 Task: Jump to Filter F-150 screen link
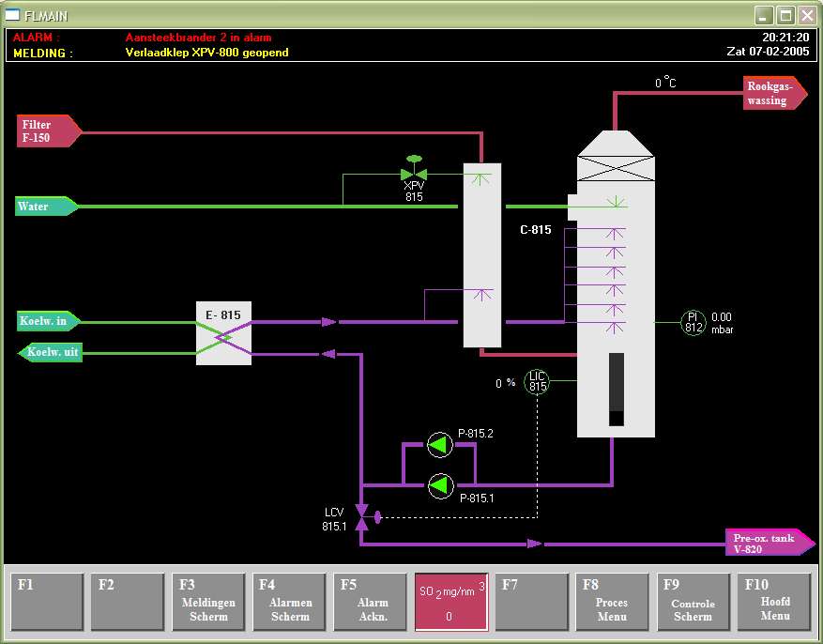pyautogui.click(x=47, y=131)
